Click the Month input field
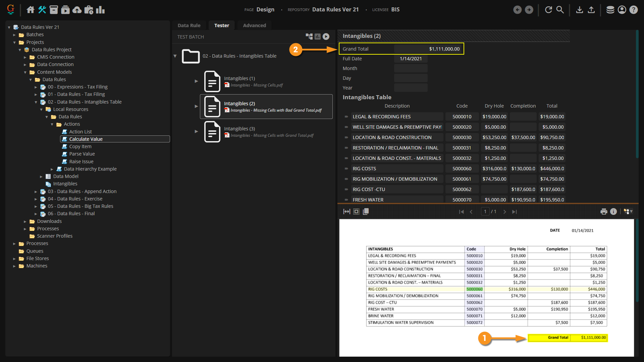The width and height of the screenshot is (644, 362). coord(411,68)
